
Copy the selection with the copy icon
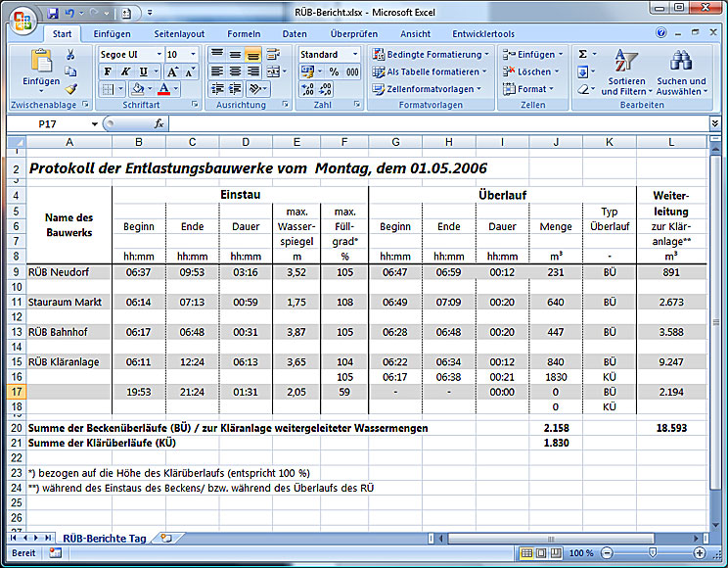click(70, 71)
